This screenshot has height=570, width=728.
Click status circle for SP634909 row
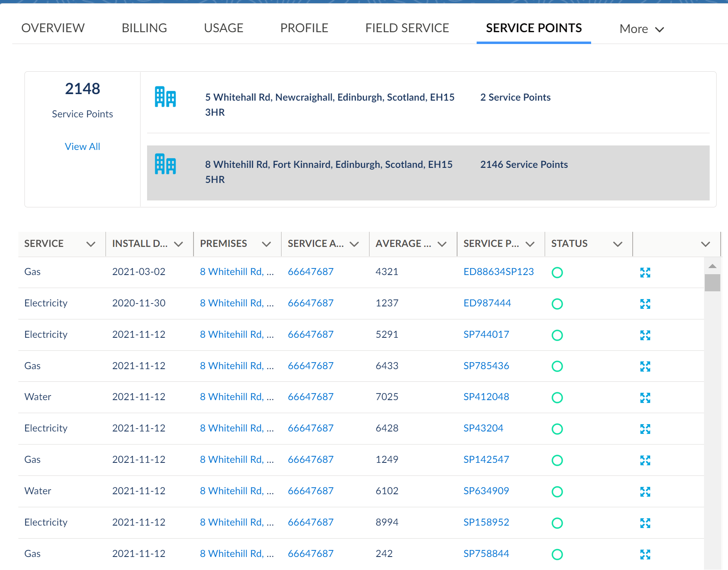tap(557, 492)
